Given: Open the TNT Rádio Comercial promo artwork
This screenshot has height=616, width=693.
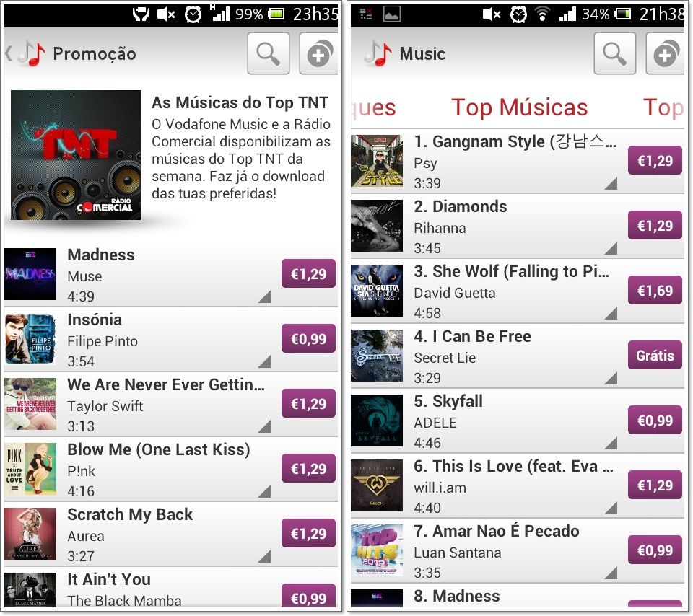Looking at the screenshot, I should click(x=76, y=155).
